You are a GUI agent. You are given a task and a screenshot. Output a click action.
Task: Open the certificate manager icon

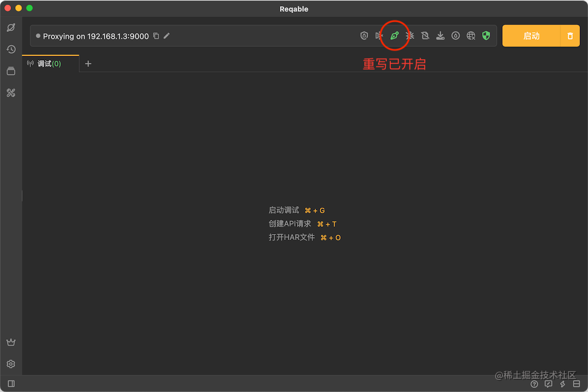(364, 35)
